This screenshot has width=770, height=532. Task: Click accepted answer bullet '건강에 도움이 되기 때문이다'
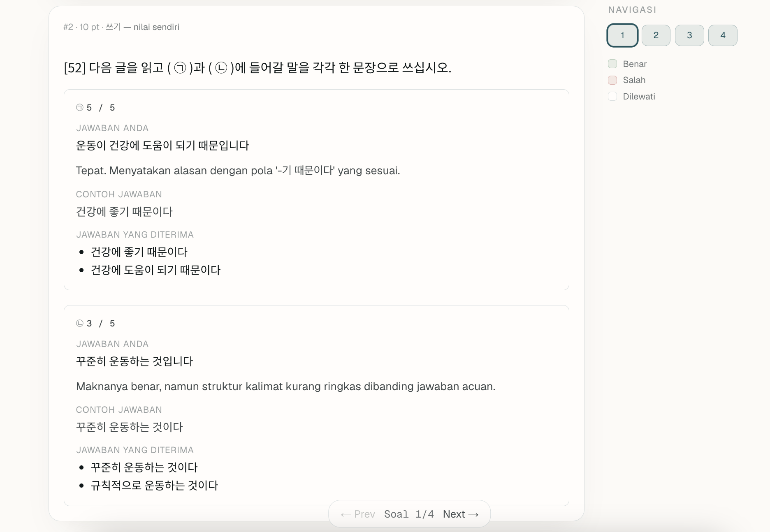pos(155,270)
